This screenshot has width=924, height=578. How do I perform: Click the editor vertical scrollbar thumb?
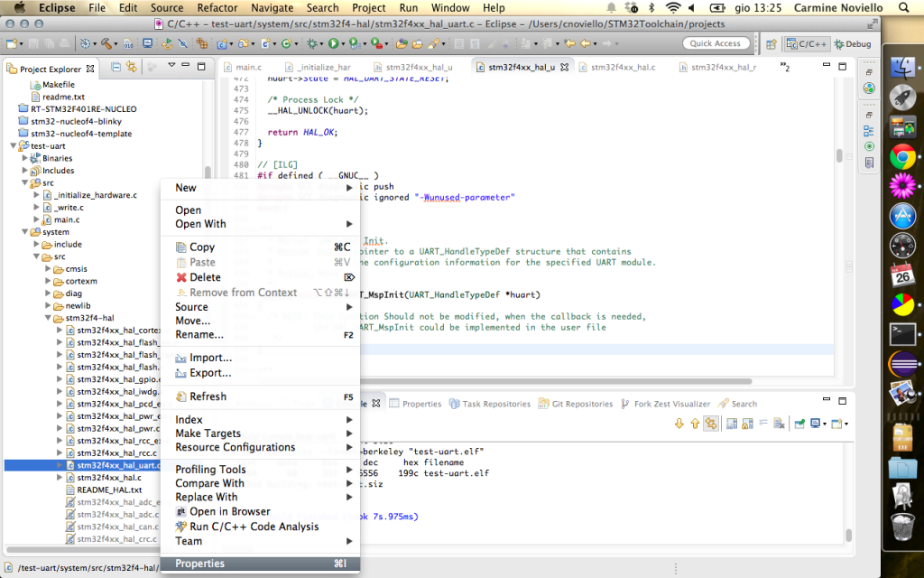839,155
